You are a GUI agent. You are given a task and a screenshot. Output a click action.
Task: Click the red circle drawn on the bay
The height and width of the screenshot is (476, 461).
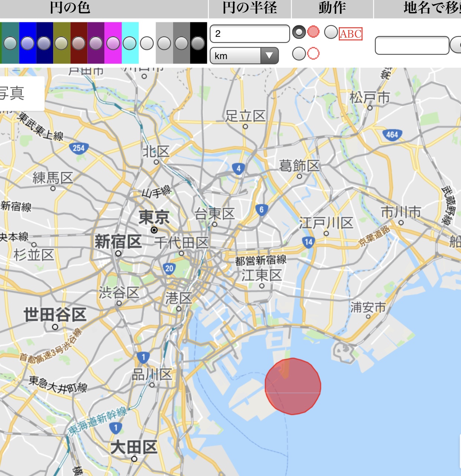click(x=293, y=386)
